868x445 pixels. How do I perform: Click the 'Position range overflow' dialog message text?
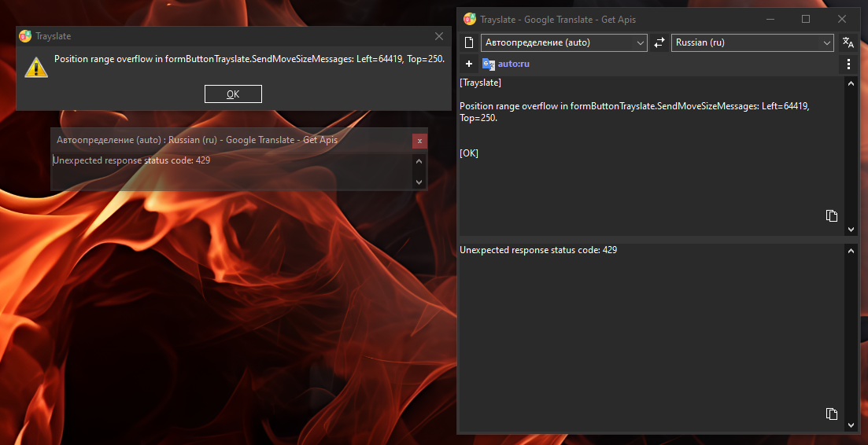[249, 59]
